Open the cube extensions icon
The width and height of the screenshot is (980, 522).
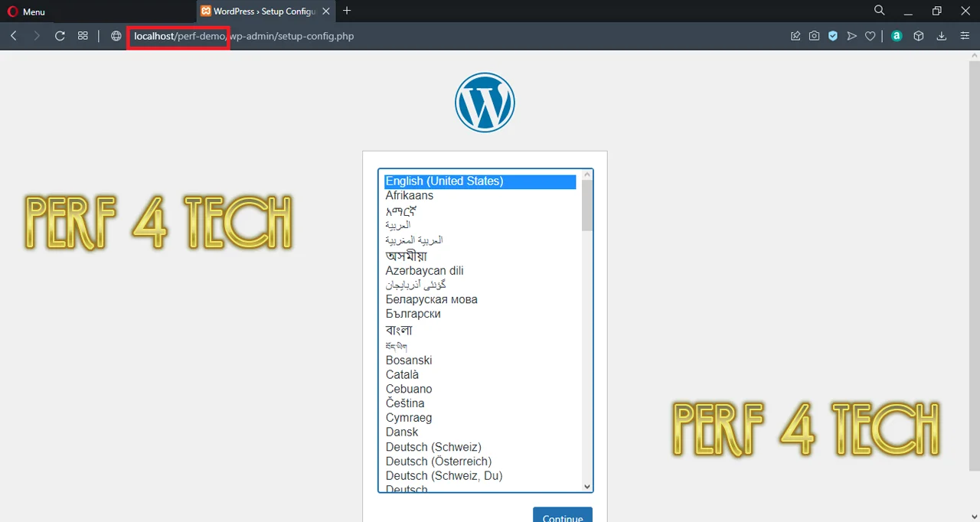click(919, 36)
